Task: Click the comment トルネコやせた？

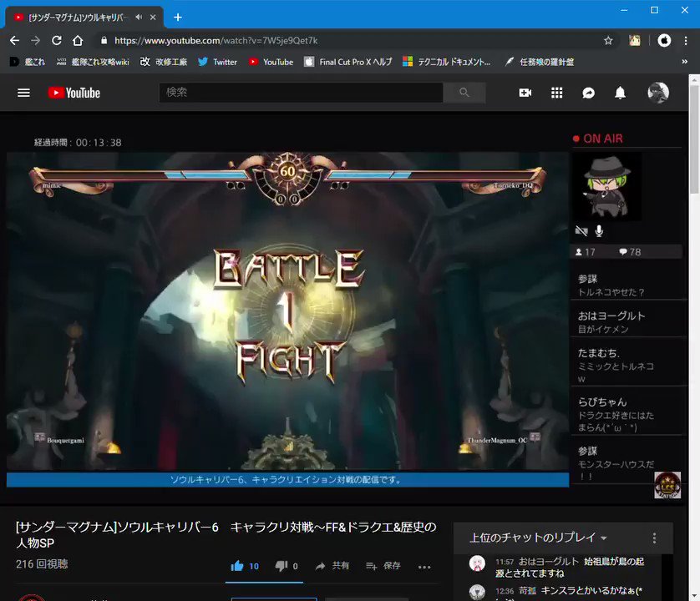Action: pos(611,292)
